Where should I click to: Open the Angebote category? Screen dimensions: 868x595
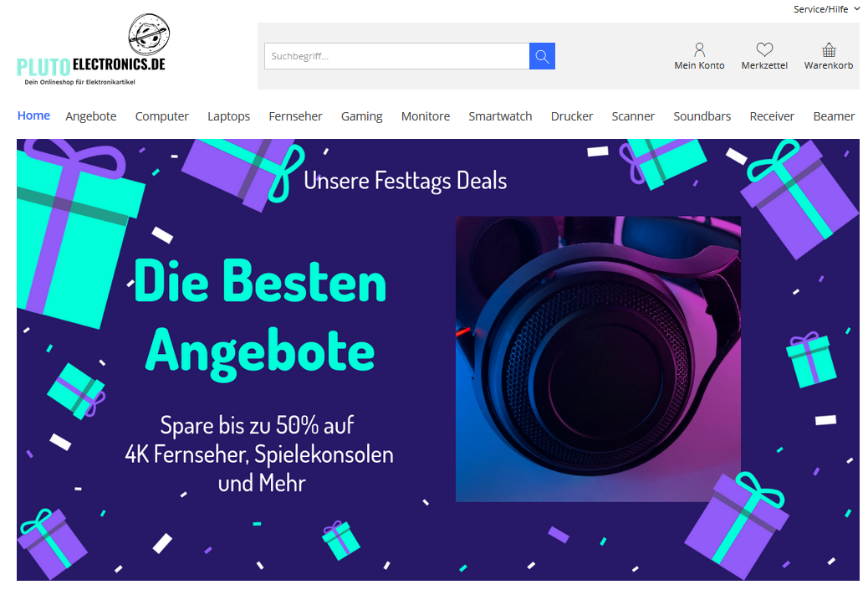pyautogui.click(x=91, y=116)
